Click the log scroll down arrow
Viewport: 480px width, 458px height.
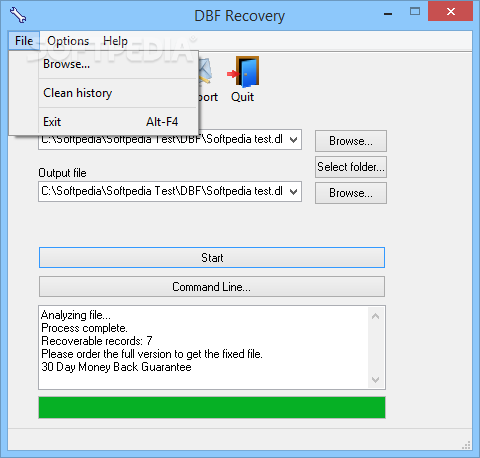coord(375,380)
